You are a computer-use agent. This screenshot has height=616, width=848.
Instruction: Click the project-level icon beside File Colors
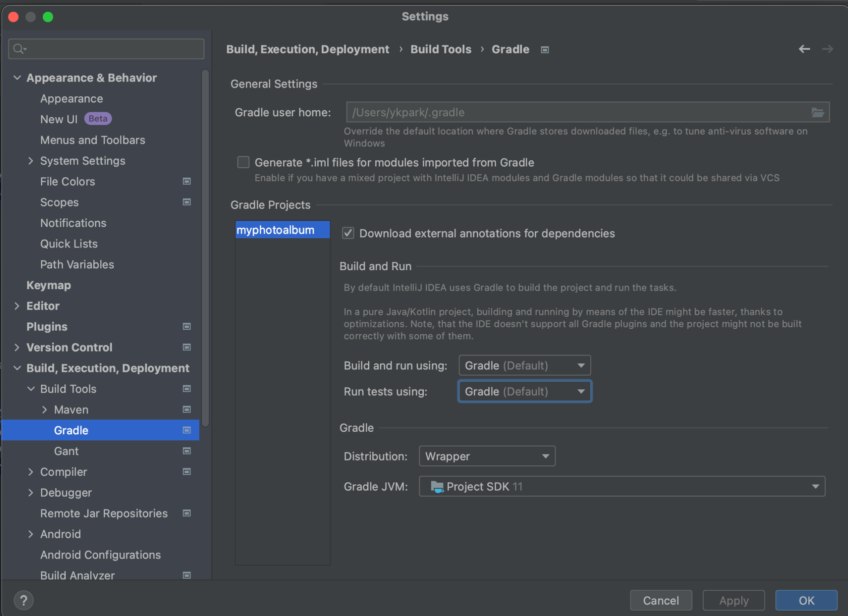pyautogui.click(x=187, y=181)
